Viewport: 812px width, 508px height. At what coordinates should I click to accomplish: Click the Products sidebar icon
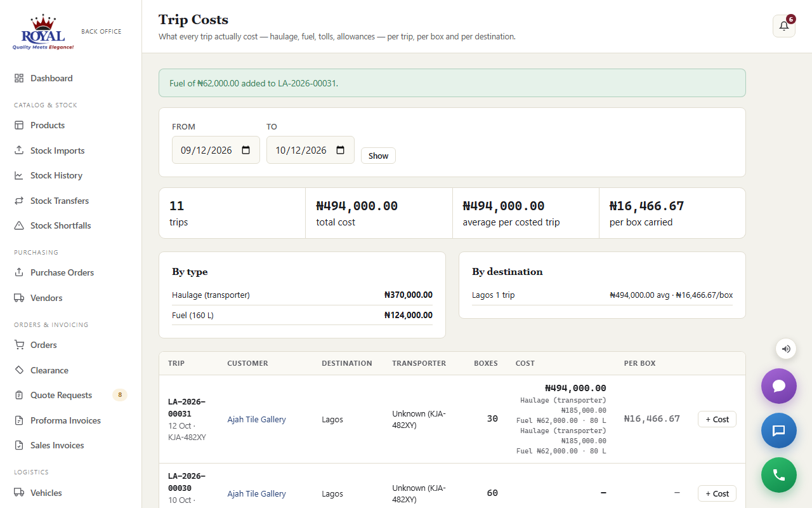[x=19, y=125]
